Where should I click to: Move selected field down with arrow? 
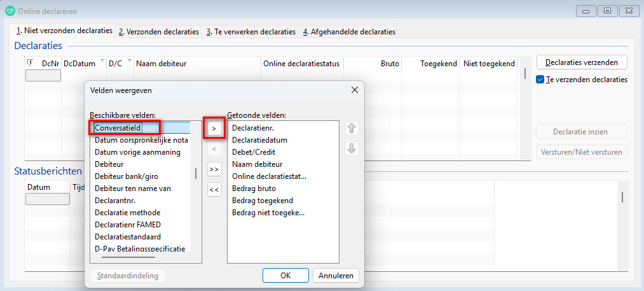click(x=352, y=148)
